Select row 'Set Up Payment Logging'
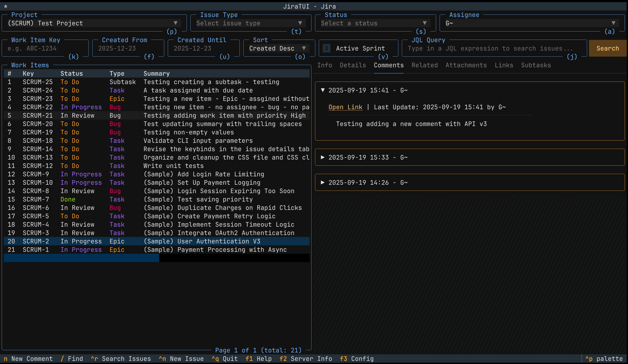This screenshot has height=364, width=628. [156, 183]
